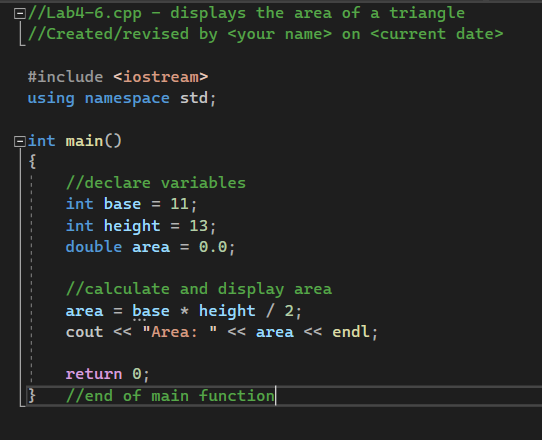Click the 'double' keyword
The image size is (542, 440).
(94, 247)
